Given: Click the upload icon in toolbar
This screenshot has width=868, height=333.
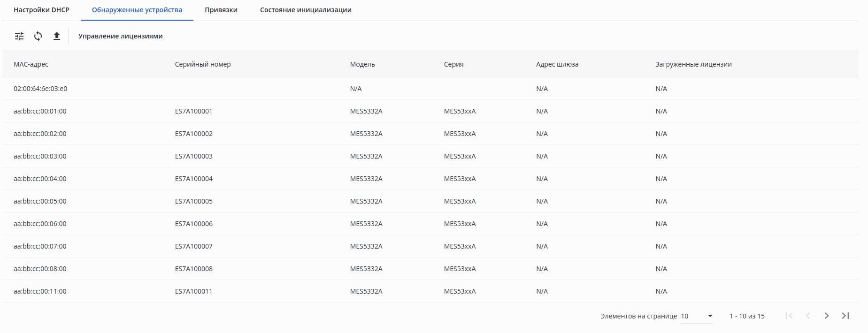Looking at the screenshot, I should [x=57, y=36].
